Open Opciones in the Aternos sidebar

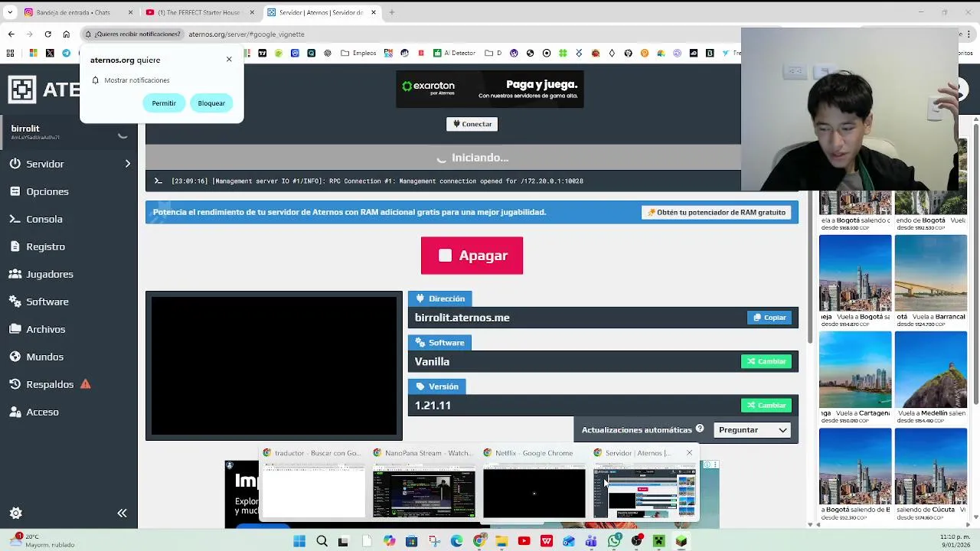[47, 191]
